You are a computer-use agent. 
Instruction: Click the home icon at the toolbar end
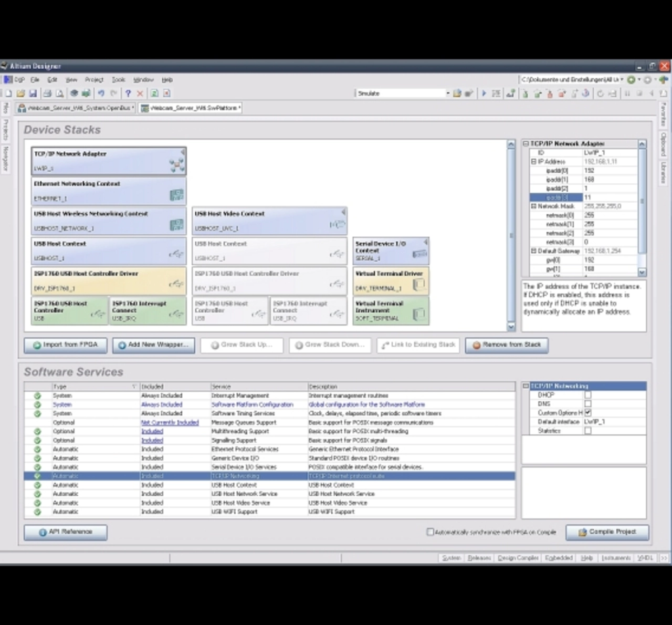coord(664,80)
